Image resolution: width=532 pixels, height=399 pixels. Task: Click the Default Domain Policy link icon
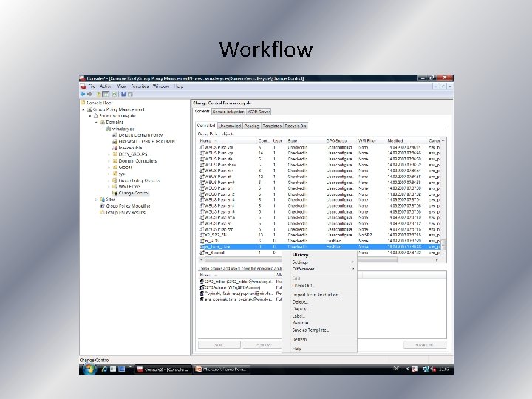[x=115, y=135]
